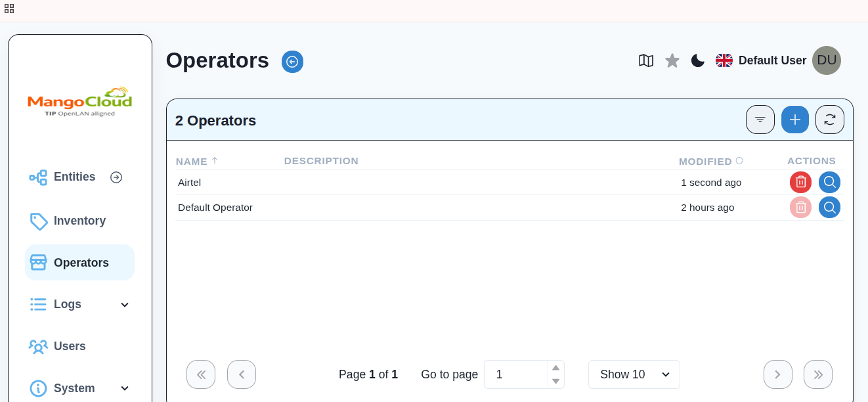Viewport: 868px width, 402px height.
Task: Open the language flag selector
Action: 724,60
